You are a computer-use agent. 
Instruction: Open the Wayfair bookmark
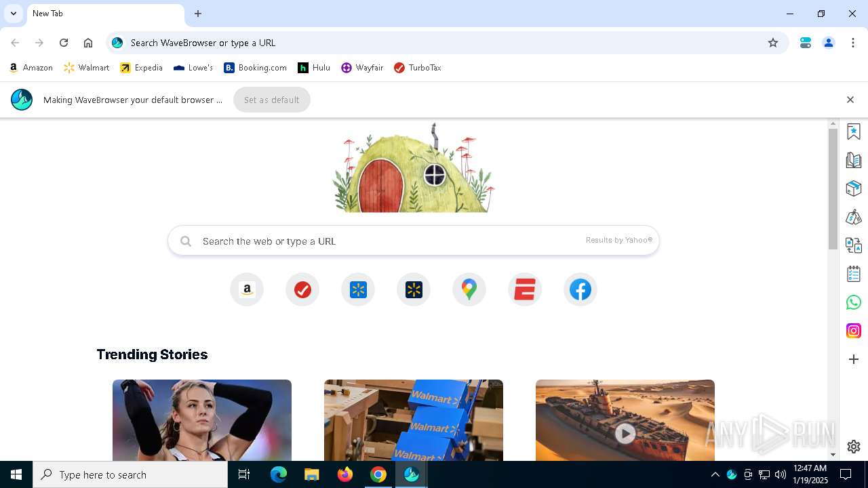pos(362,68)
